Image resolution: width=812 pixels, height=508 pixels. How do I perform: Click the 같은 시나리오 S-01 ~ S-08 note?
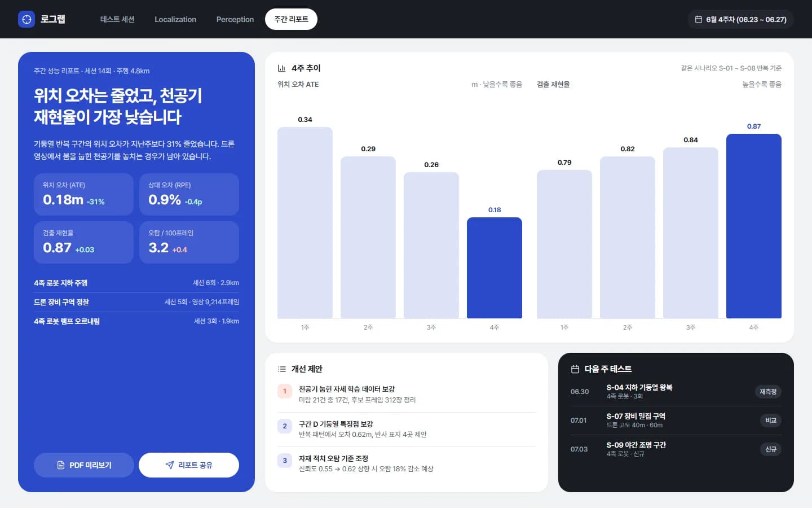pos(731,68)
